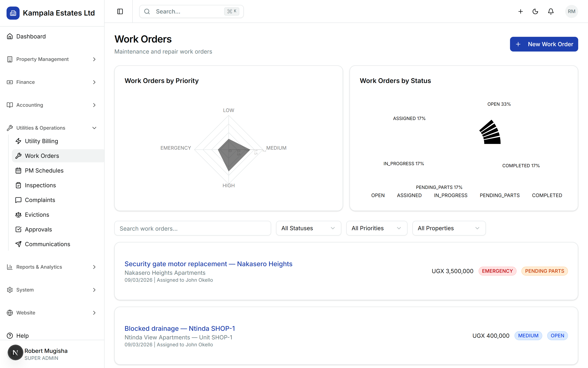Click the global Search field

(192, 11)
